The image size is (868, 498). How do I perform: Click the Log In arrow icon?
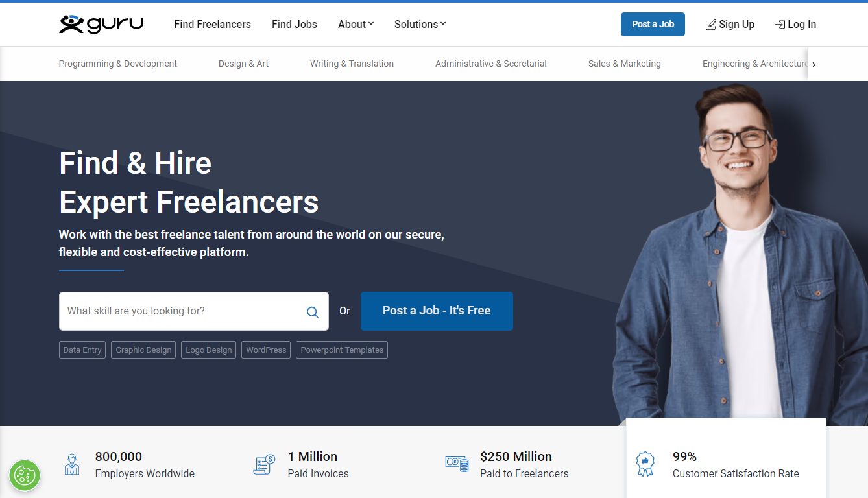click(x=780, y=25)
